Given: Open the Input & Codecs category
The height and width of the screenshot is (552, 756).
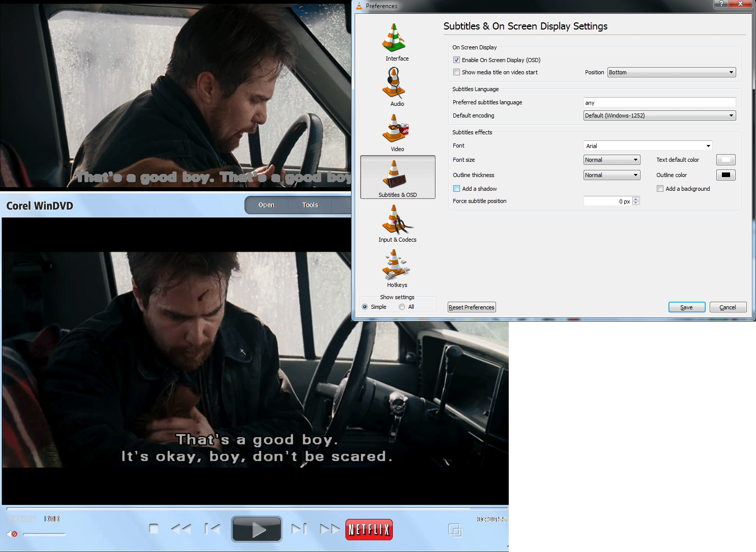Looking at the screenshot, I should tap(397, 223).
